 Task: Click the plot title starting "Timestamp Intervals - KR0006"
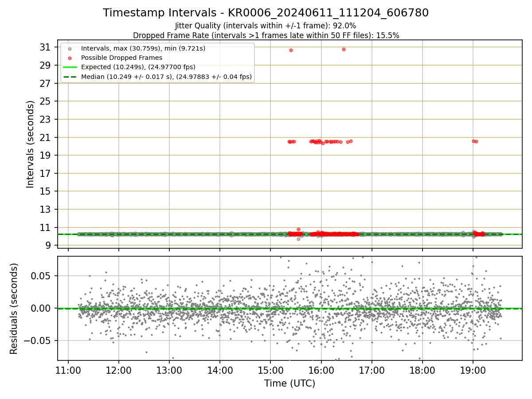tap(266, 13)
